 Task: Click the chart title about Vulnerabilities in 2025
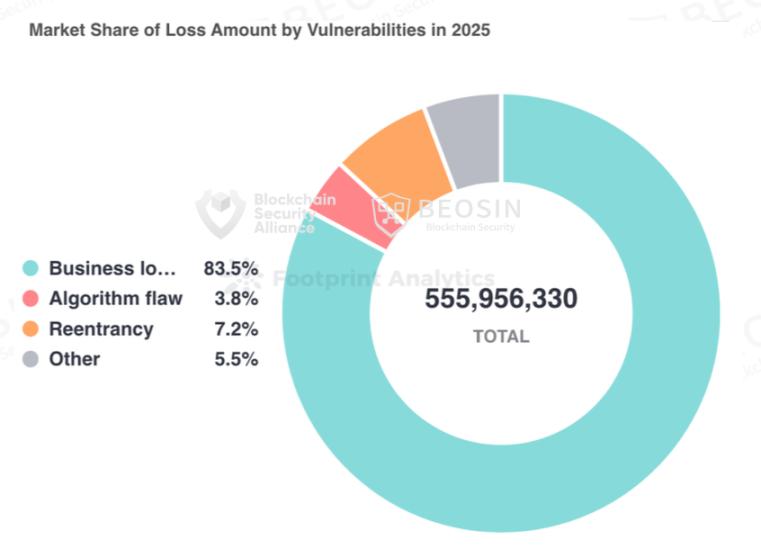pyautogui.click(x=260, y=30)
